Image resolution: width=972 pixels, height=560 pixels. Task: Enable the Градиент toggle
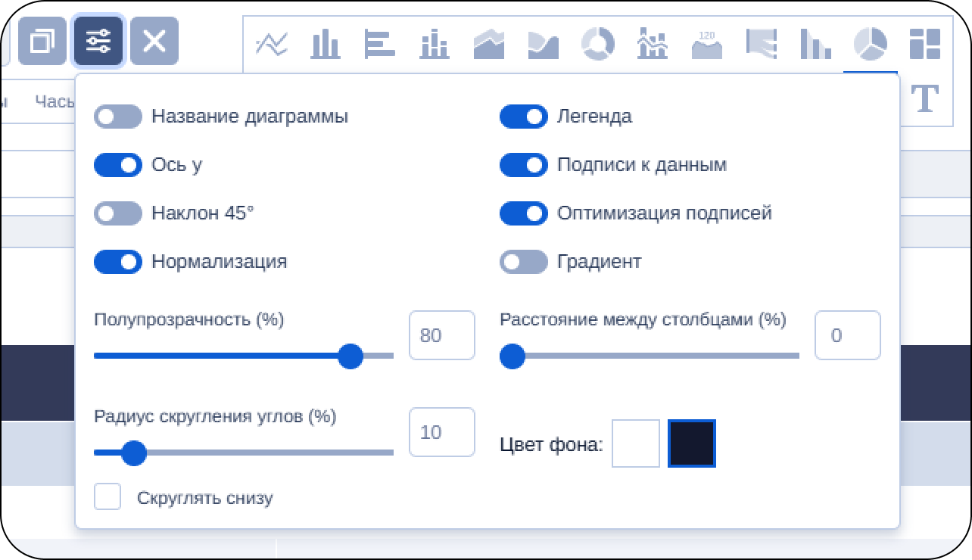click(x=523, y=262)
